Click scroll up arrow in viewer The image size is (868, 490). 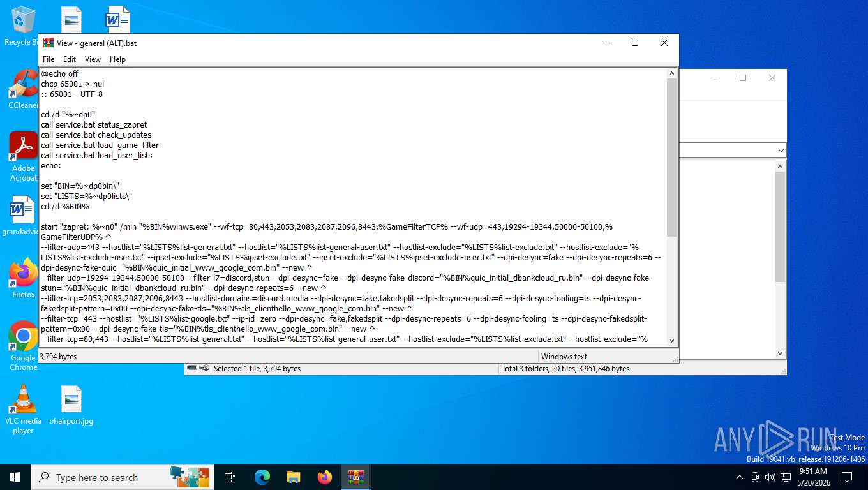tap(671, 73)
